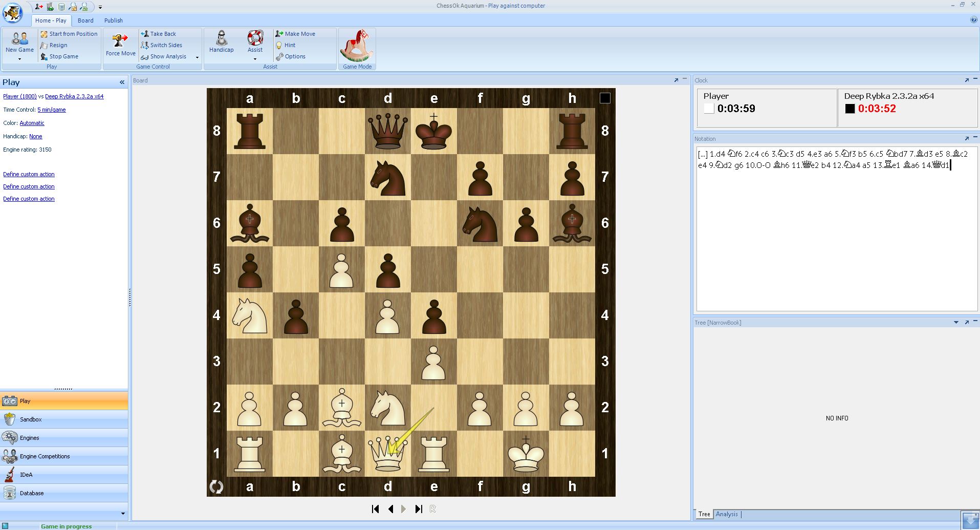Flip the board using rotate icon
The width and height of the screenshot is (980, 530).
216,486
